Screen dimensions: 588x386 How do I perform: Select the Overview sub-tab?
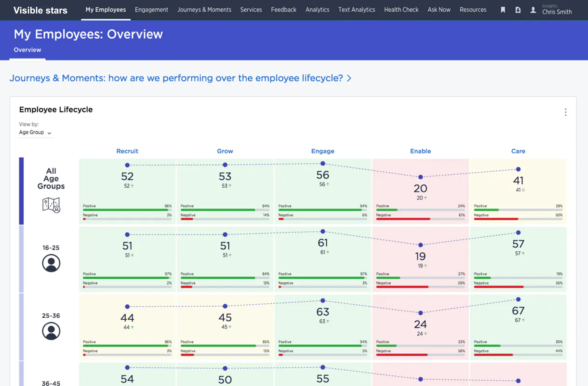coord(27,50)
